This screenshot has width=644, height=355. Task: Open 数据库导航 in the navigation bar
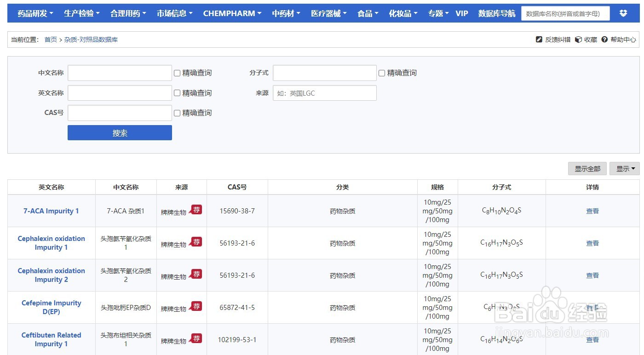(496, 13)
